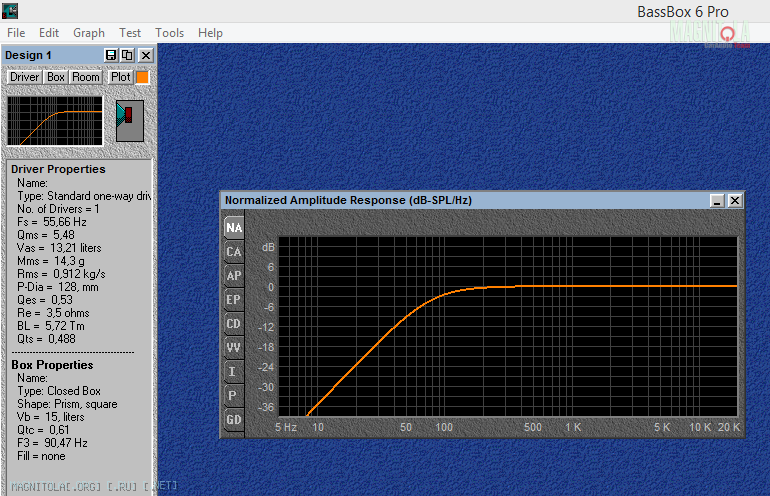
Task: Open the Room settings button
Action: (x=85, y=77)
